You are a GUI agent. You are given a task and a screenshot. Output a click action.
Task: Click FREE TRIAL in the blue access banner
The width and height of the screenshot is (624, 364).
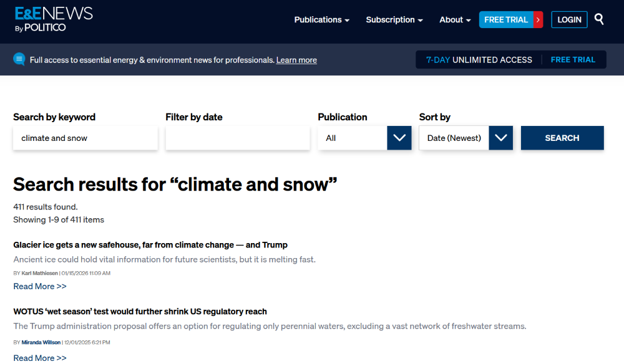tap(573, 59)
